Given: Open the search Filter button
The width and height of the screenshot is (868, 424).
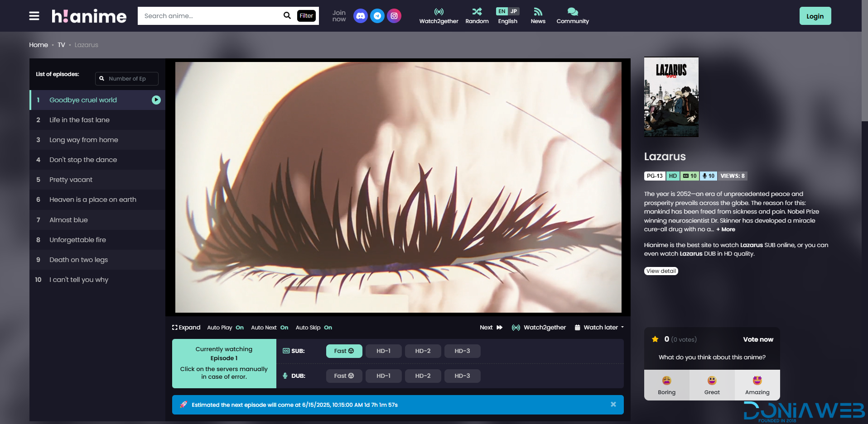Looking at the screenshot, I should tap(306, 15).
